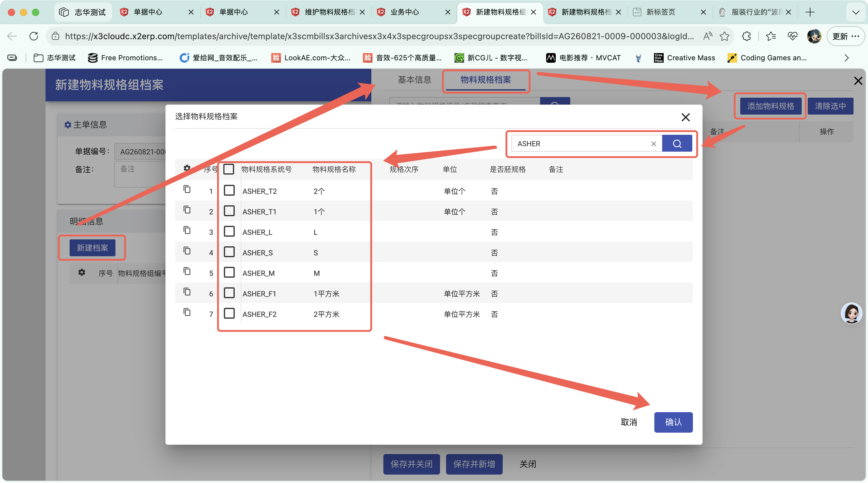Switch to 服装行业的 browser tab
Viewport: 868px width, 483px height.
[755, 12]
